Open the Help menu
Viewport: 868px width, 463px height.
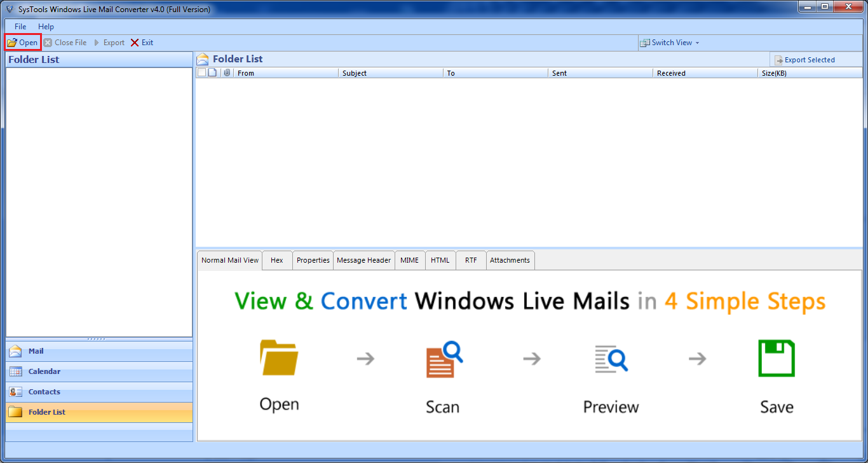tap(46, 27)
